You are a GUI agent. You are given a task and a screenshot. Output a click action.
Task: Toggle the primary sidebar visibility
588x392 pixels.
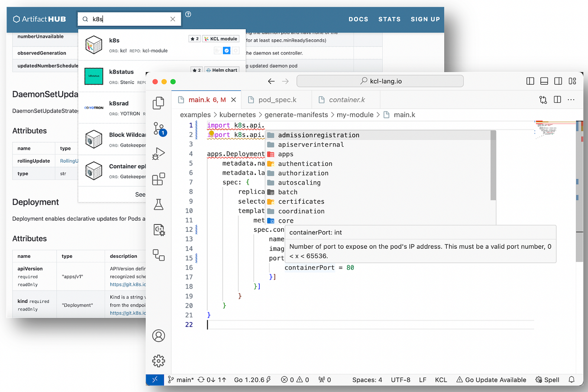tap(530, 81)
